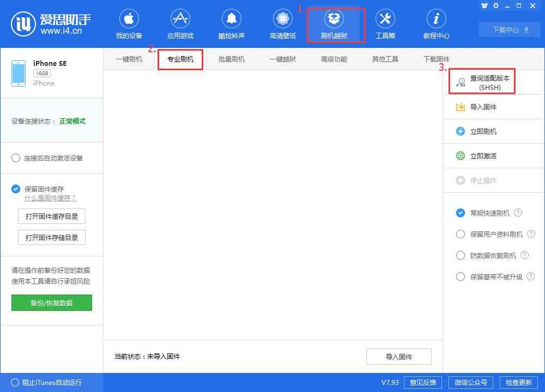Image resolution: width=545 pixels, height=392 pixels.
Task: Open help for 常规快速刷机
Action: (x=518, y=212)
